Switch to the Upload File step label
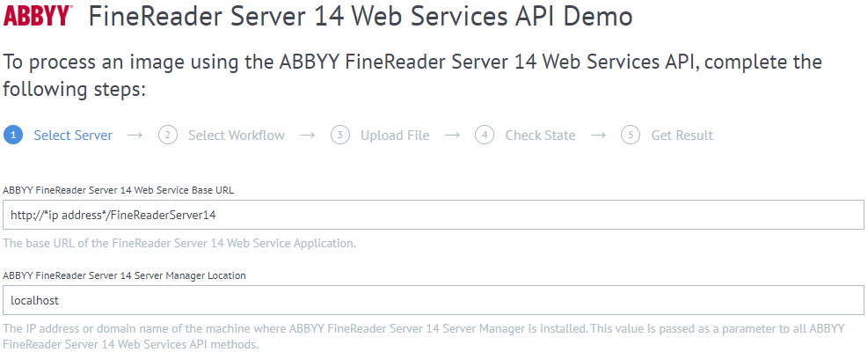The width and height of the screenshot is (868, 352). tap(395, 136)
